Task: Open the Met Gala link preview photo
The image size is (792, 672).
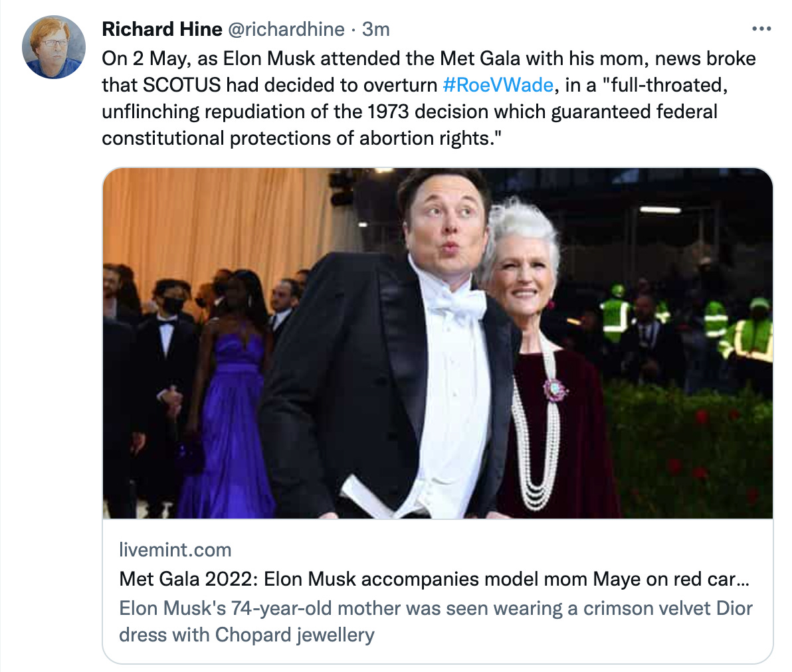Action: coord(437,343)
